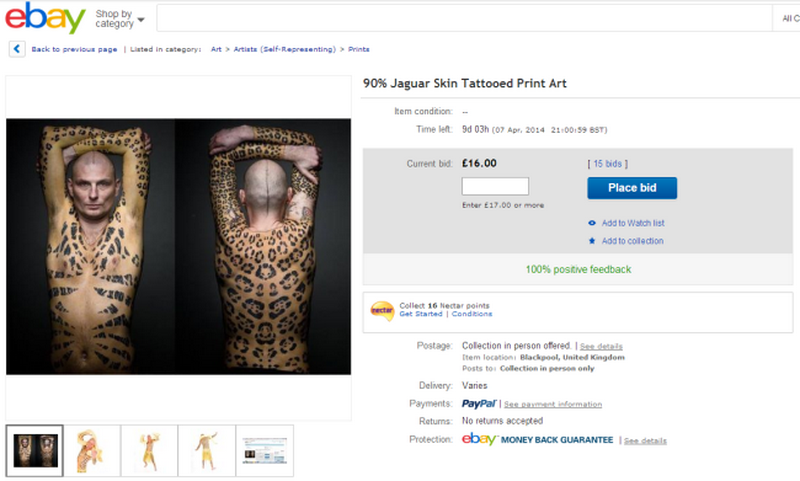Click Add to Watch list link
Screen dimensions: 800x481
(632, 223)
